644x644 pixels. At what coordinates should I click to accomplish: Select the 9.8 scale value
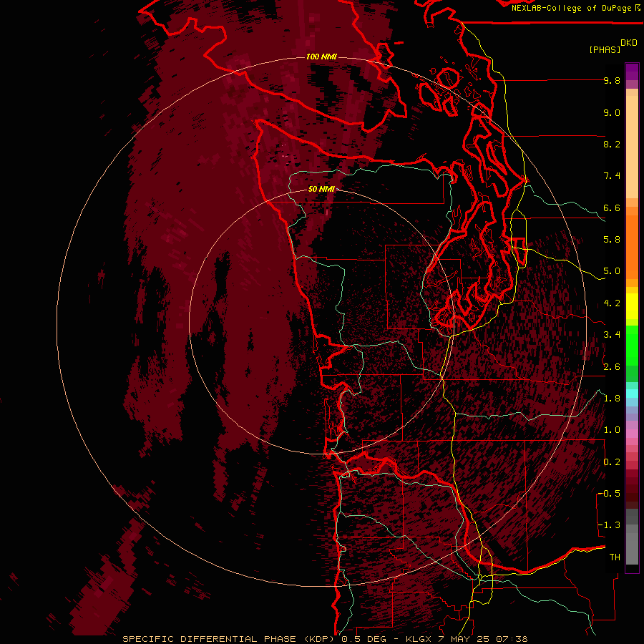click(x=612, y=80)
